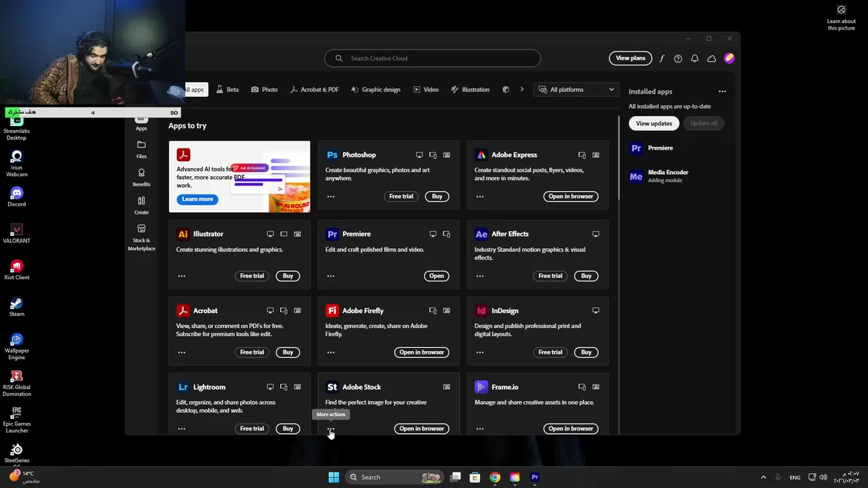Click the After Effects app icon
The height and width of the screenshot is (488, 868).
pos(481,234)
